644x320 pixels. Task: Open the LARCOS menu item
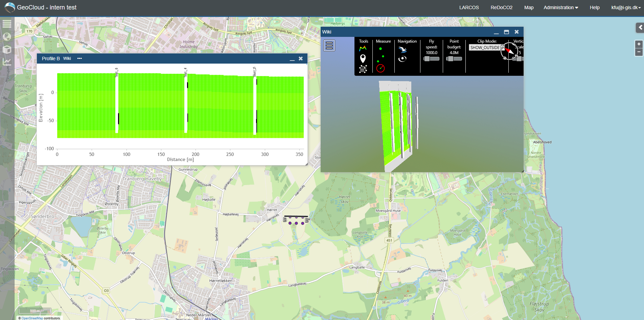point(469,7)
